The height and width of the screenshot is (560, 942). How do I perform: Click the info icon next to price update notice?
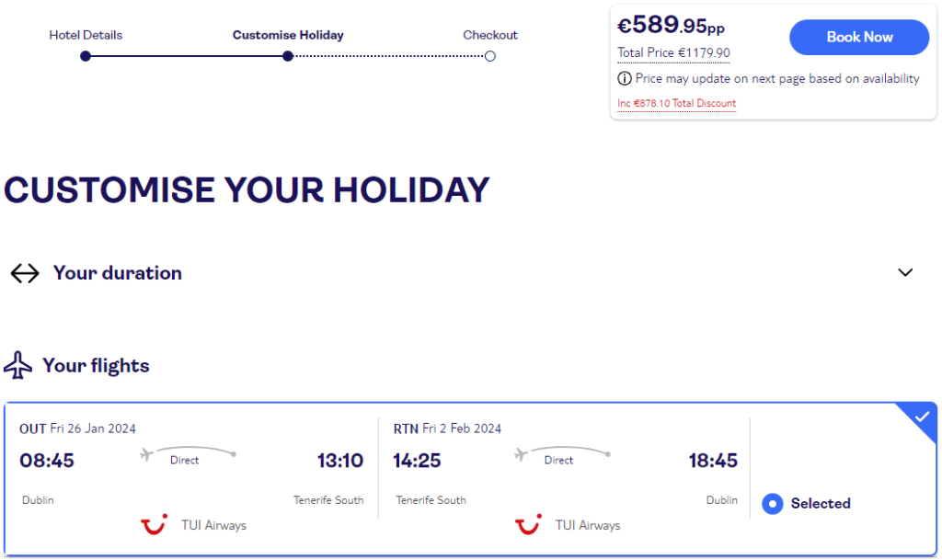coord(625,79)
